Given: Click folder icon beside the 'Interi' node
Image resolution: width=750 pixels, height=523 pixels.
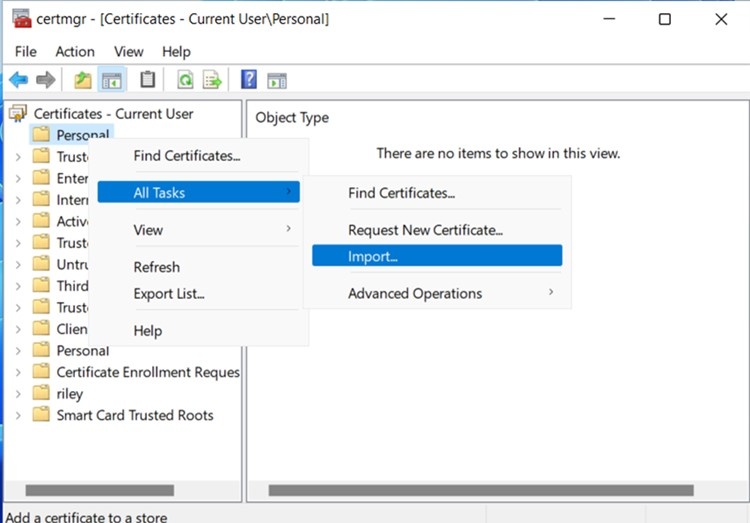Looking at the screenshot, I should coord(41,199).
